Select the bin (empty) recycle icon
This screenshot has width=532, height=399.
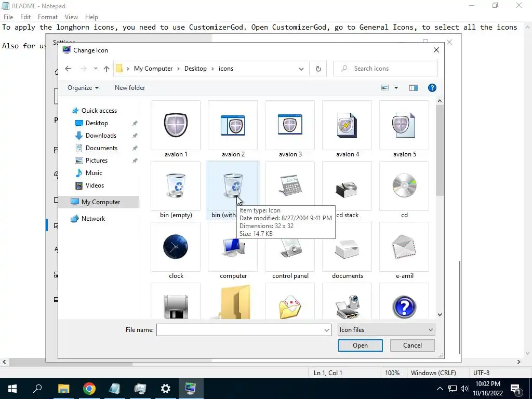pos(176,190)
